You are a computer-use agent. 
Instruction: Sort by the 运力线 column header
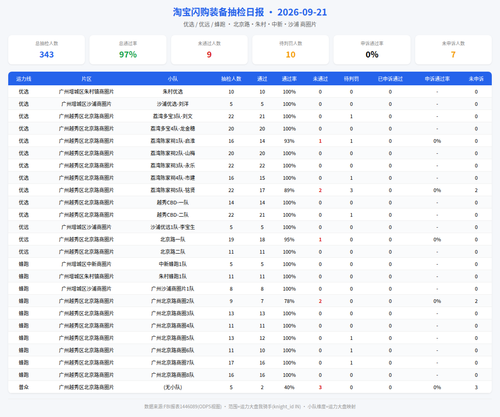(x=24, y=79)
